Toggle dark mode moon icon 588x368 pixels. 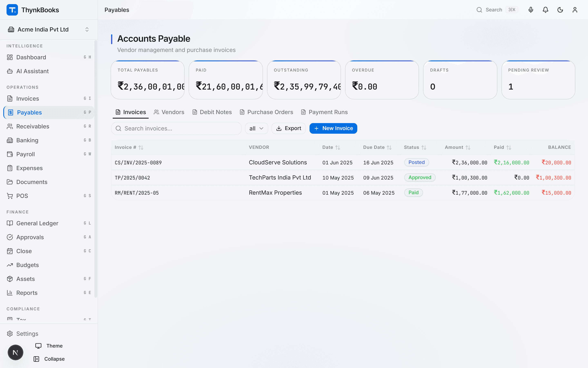click(560, 10)
